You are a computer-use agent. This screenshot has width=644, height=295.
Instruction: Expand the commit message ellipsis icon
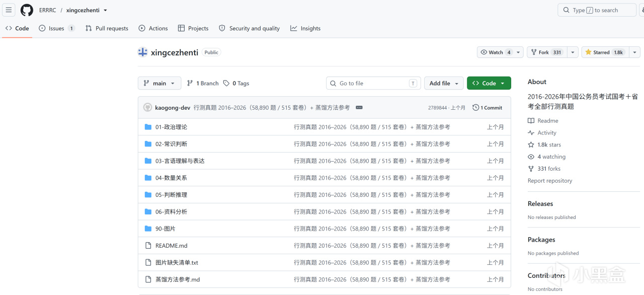[x=359, y=108]
